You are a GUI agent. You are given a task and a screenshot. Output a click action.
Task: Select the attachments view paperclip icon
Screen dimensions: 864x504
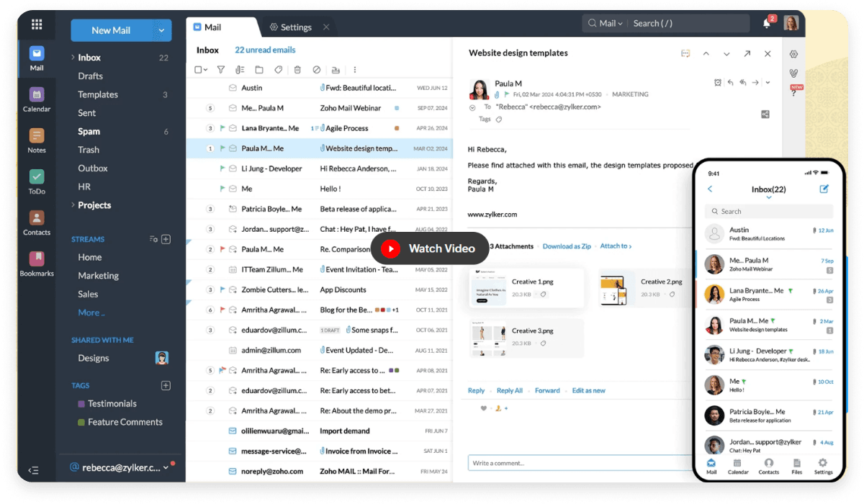239,69
